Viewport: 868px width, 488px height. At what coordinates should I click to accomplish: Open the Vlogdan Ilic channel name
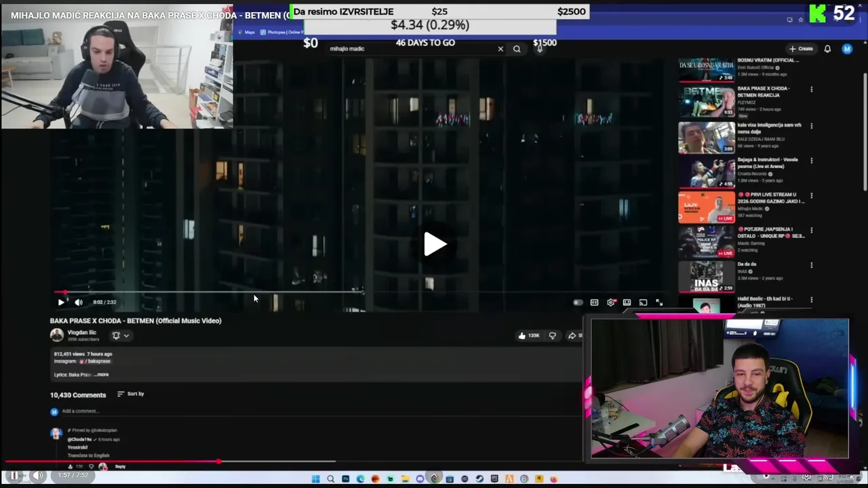(x=81, y=333)
